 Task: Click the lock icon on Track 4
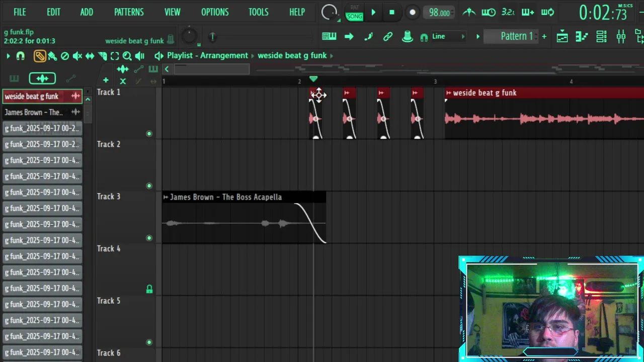[149, 290]
